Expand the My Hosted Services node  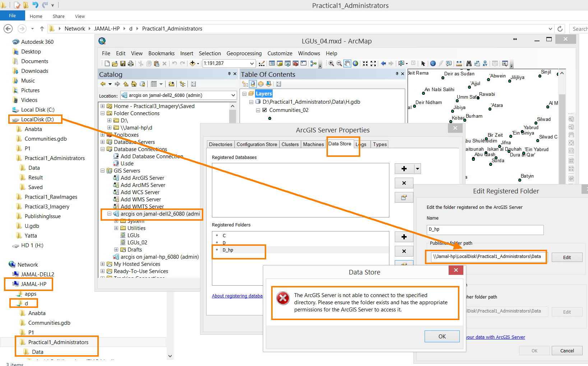(103, 264)
